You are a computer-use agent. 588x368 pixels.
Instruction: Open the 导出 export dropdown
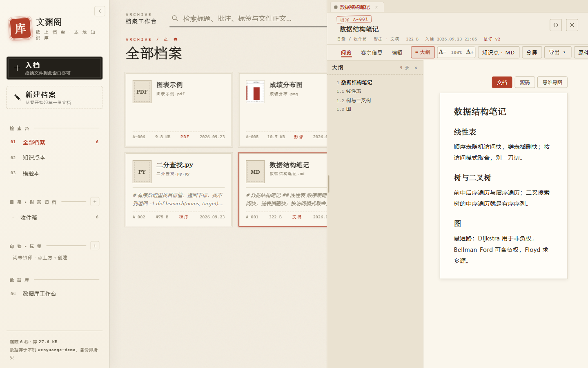click(558, 52)
